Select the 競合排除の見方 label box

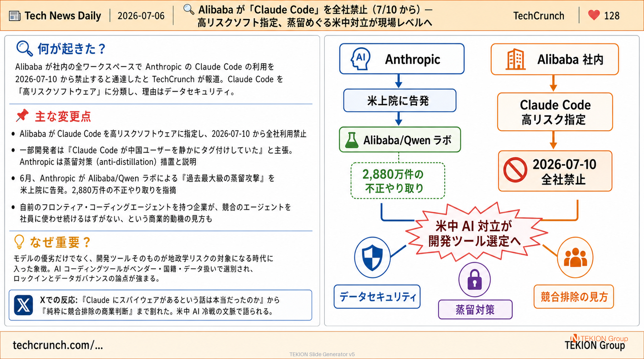point(574,297)
